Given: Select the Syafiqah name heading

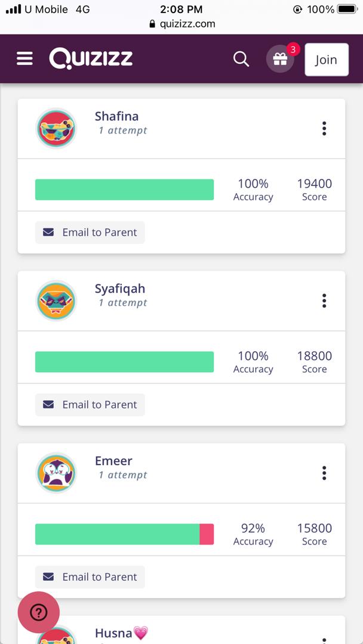Looking at the screenshot, I should click(120, 289).
